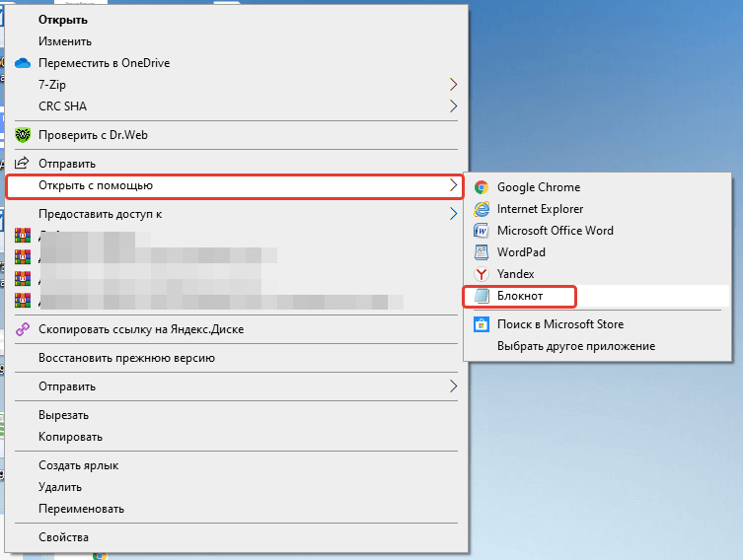Select Восстановить прежнюю версию
Screen dimensions: 743x560
coord(126,358)
